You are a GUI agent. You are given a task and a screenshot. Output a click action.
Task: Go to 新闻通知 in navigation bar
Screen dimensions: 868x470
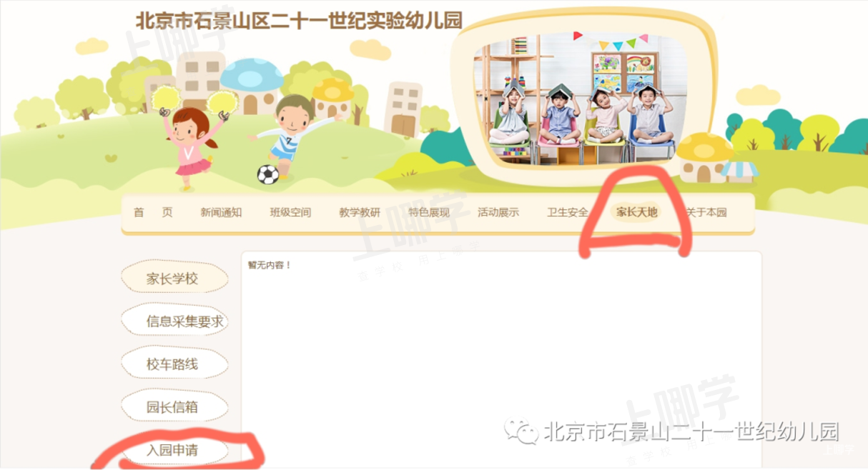(x=221, y=212)
